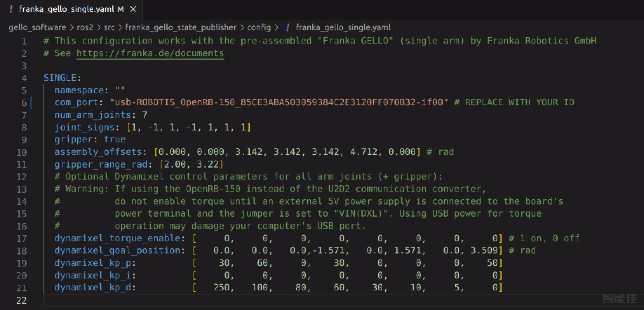Click the 250 value in dynamixel_kp_d
The width and height of the screenshot is (644, 310).
pyautogui.click(x=221, y=288)
